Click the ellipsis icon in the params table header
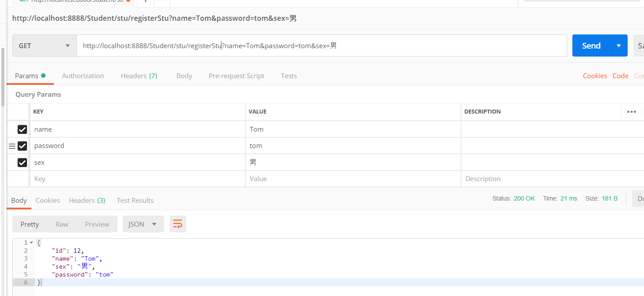 [631, 112]
